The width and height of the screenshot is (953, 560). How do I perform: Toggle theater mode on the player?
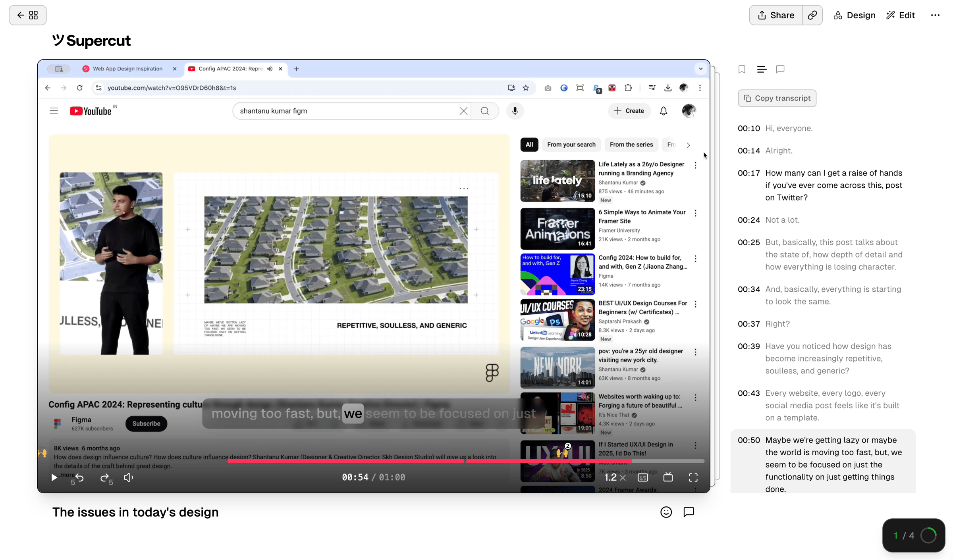668,477
